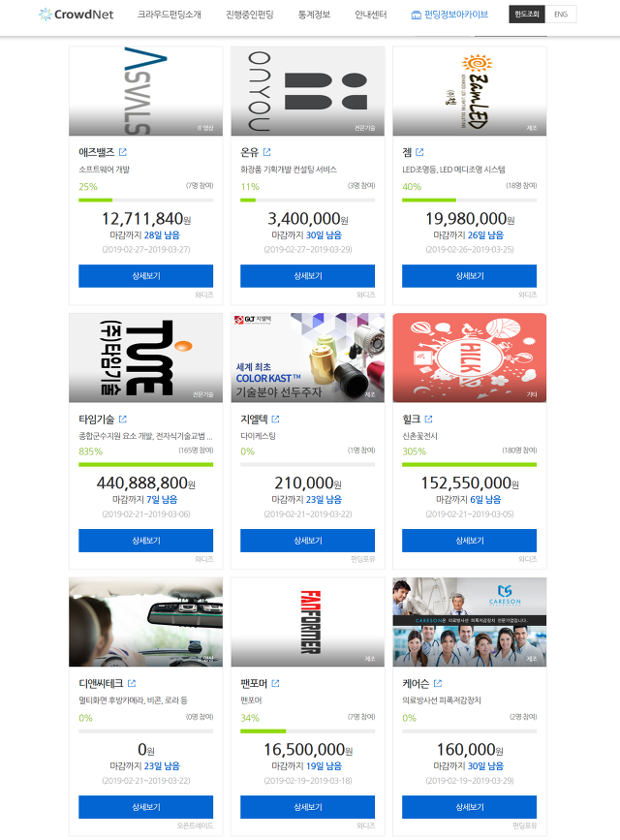
Task: Click the 한도조회 button
Action: [x=527, y=14]
